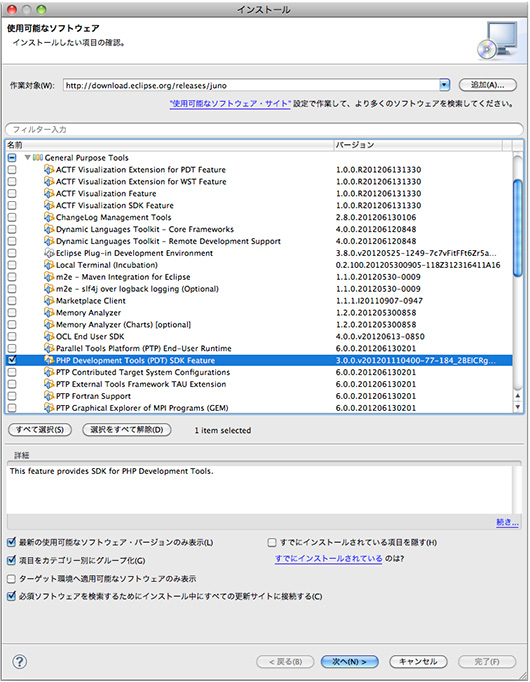Click the すべて選択(S) button

40,430
